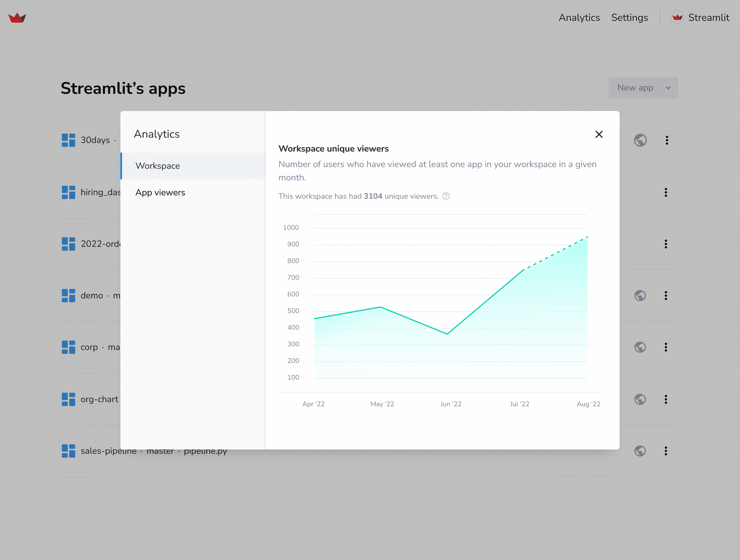Click the Streamlit crown logo
740x560 pixels.
click(x=17, y=17)
